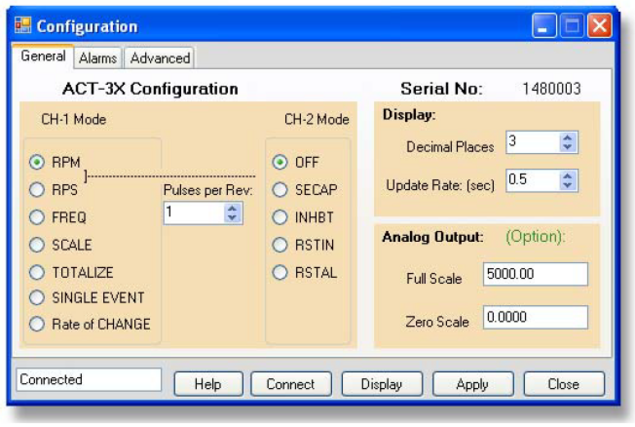This screenshot has height=427, width=635.
Task: Decrease Update Rate with down arrow
Action: click(569, 186)
